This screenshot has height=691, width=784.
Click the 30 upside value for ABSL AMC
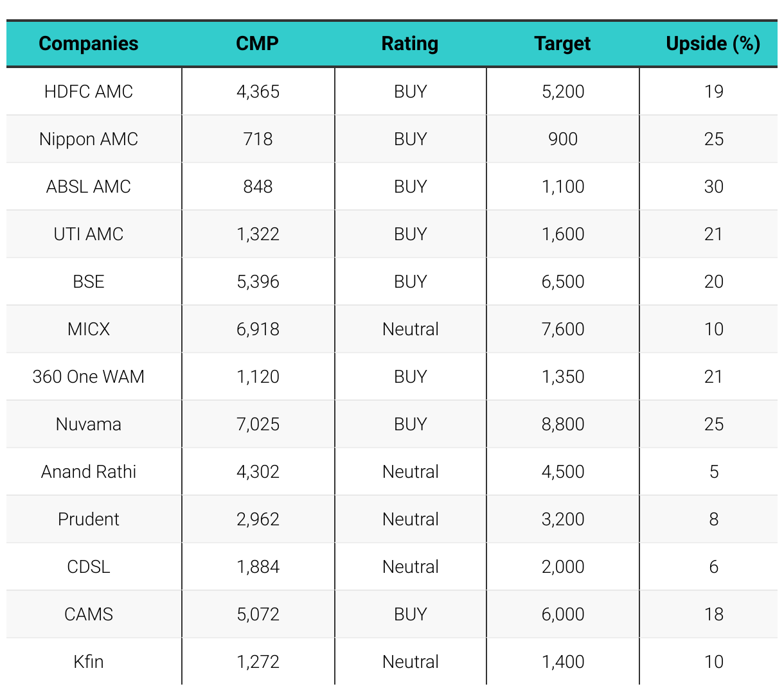[x=713, y=187]
